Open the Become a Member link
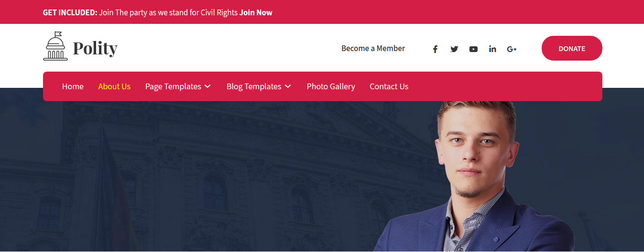Screen dimensions: 644x252 coord(373,48)
